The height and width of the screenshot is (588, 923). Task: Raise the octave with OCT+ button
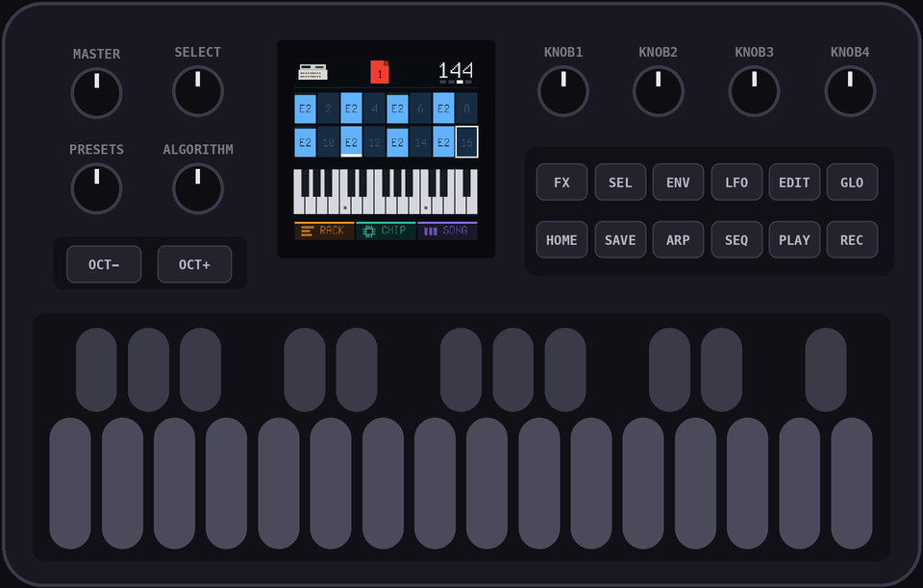click(x=194, y=264)
